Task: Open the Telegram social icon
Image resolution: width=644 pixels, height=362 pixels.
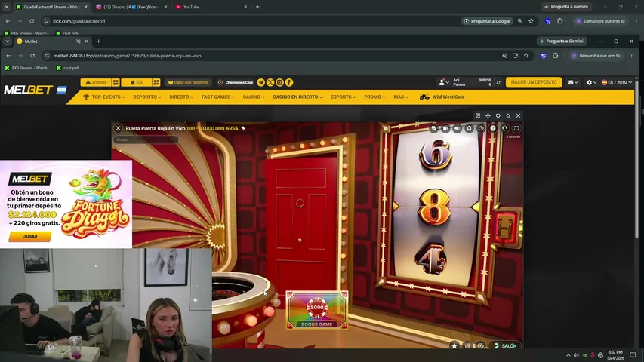Action: (x=260, y=82)
